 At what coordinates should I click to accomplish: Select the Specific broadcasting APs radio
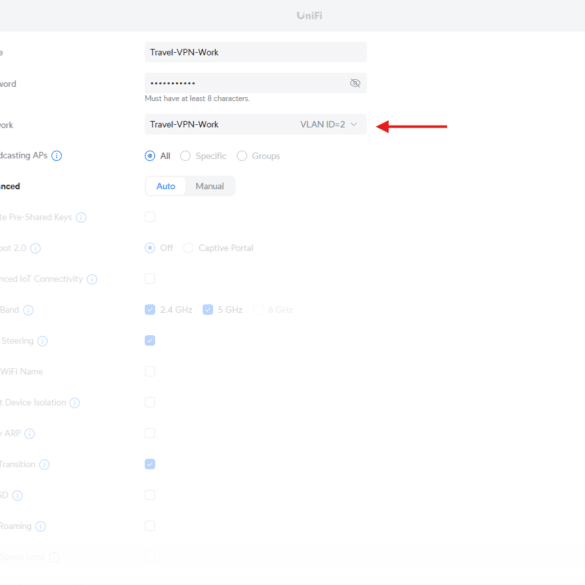pos(185,156)
